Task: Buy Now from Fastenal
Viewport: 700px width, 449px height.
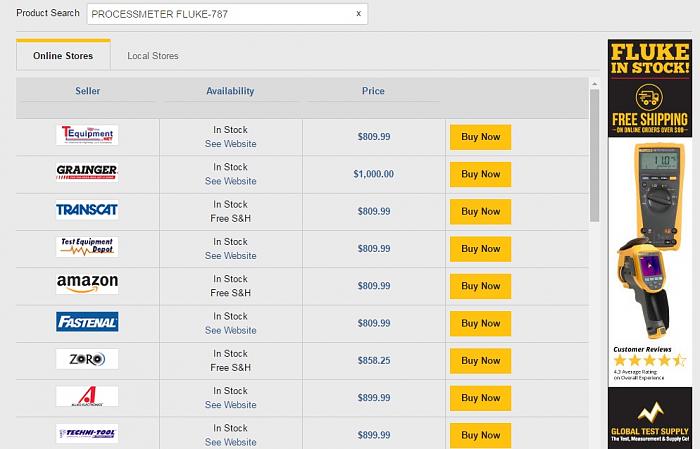Action: click(x=480, y=324)
